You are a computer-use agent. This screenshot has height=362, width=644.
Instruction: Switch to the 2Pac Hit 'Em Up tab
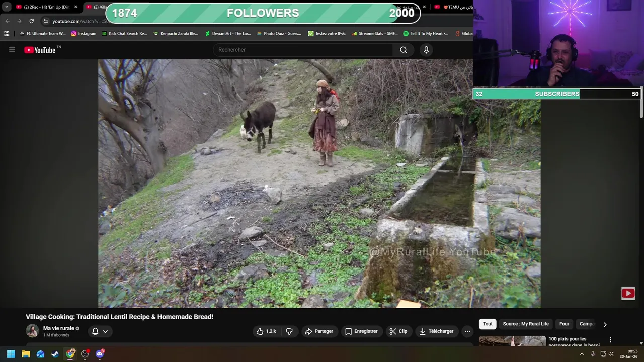tap(45, 7)
